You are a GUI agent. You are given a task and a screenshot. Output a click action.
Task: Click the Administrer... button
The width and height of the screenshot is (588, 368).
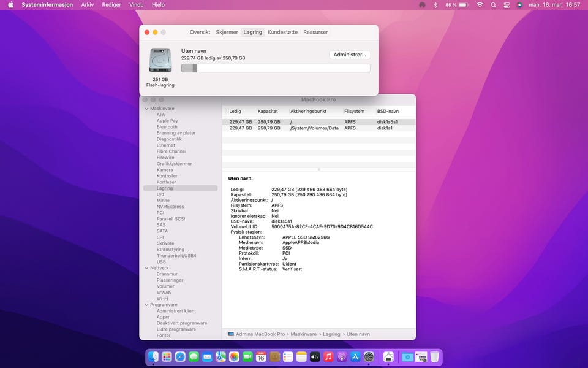[350, 55]
